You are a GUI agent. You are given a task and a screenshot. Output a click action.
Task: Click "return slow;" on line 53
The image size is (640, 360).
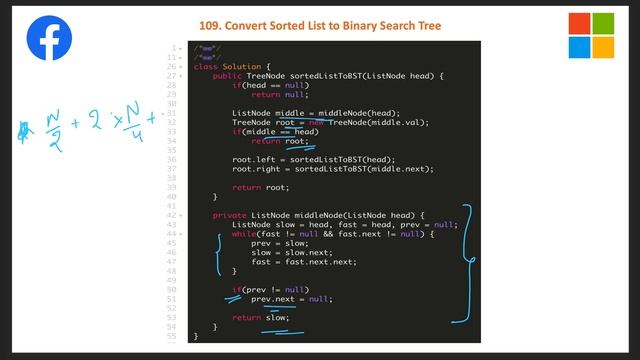tap(260, 318)
